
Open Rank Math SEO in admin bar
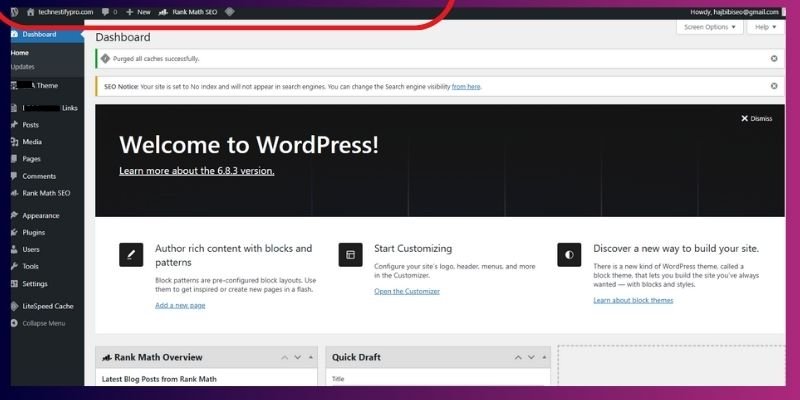[x=188, y=12]
